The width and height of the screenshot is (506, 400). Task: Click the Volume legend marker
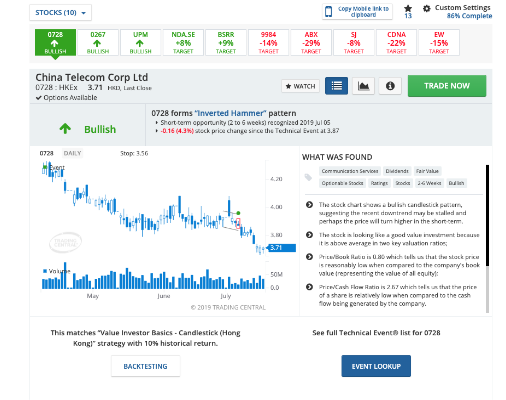[x=45, y=271]
